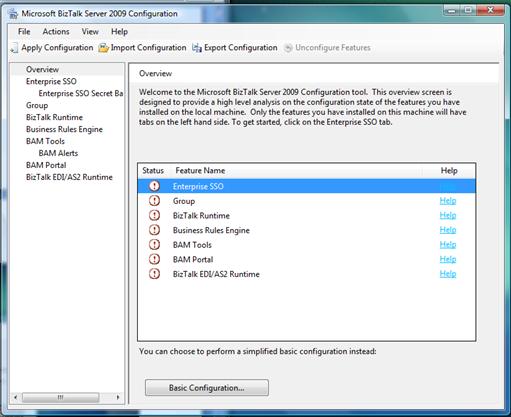Viewport: 511px width, 417px height.
Task: Select the Enterprise SSO feature row
Action: tap(307, 186)
